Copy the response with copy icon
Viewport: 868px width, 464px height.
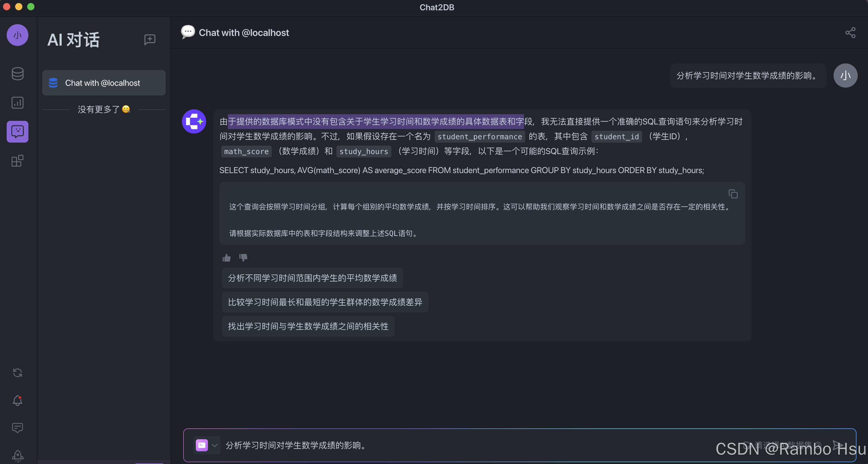pos(733,194)
